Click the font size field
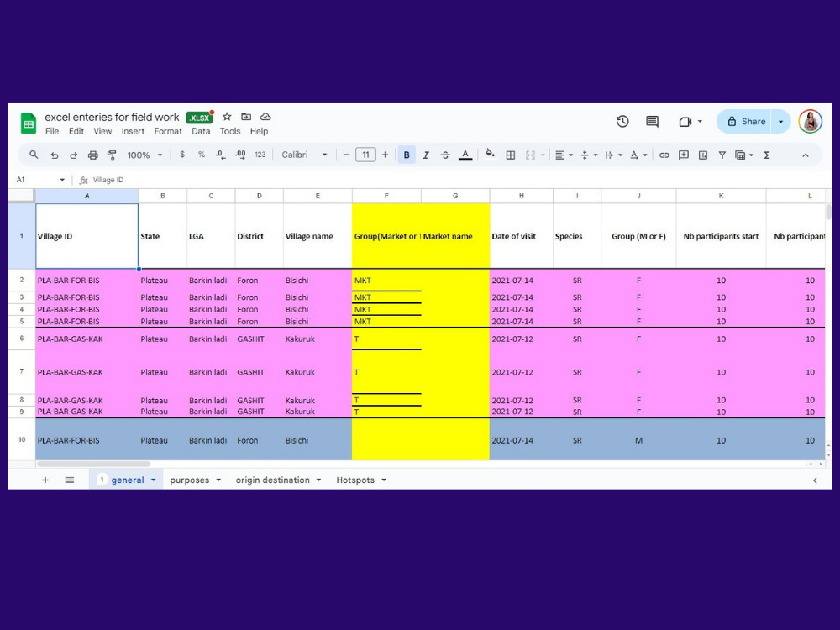Image resolution: width=840 pixels, height=630 pixels. coord(365,155)
